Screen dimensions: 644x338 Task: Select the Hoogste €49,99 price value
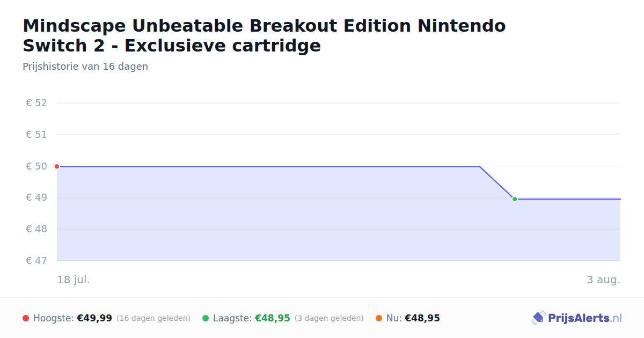click(94, 318)
